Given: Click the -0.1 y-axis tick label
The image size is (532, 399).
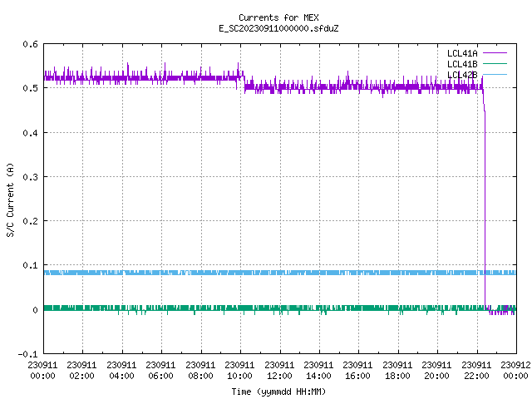Looking at the screenshot, I should (x=27, y=354).
